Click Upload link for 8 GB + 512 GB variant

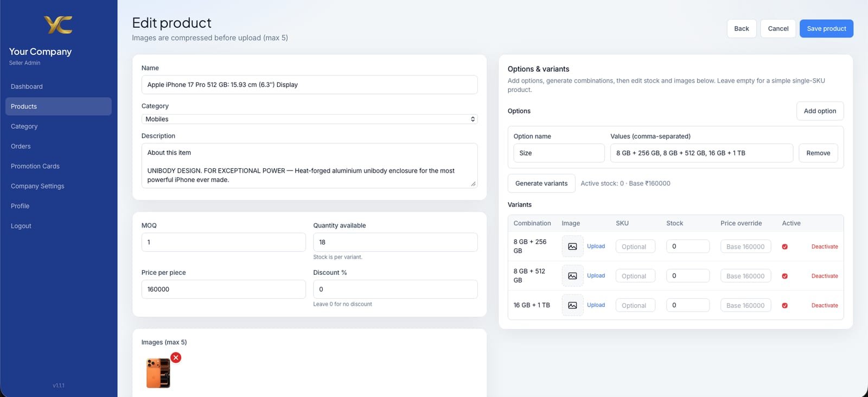point(596,276)
